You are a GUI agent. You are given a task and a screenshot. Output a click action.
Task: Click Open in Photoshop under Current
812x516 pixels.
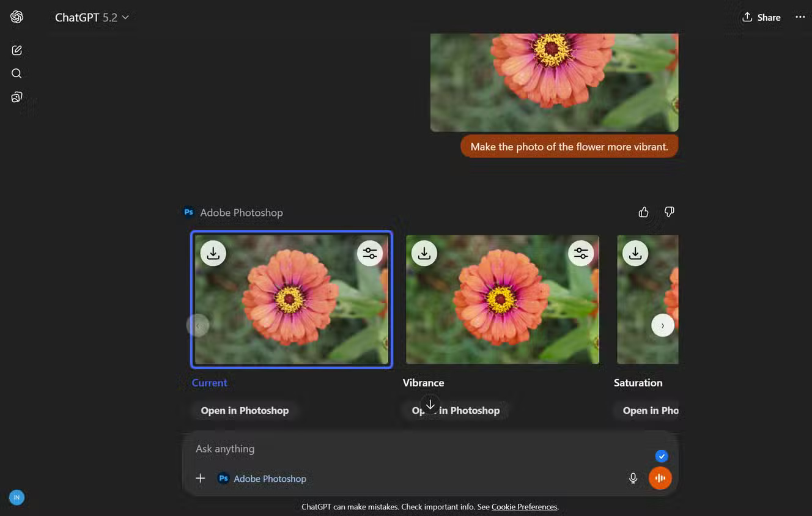[245, 410]
